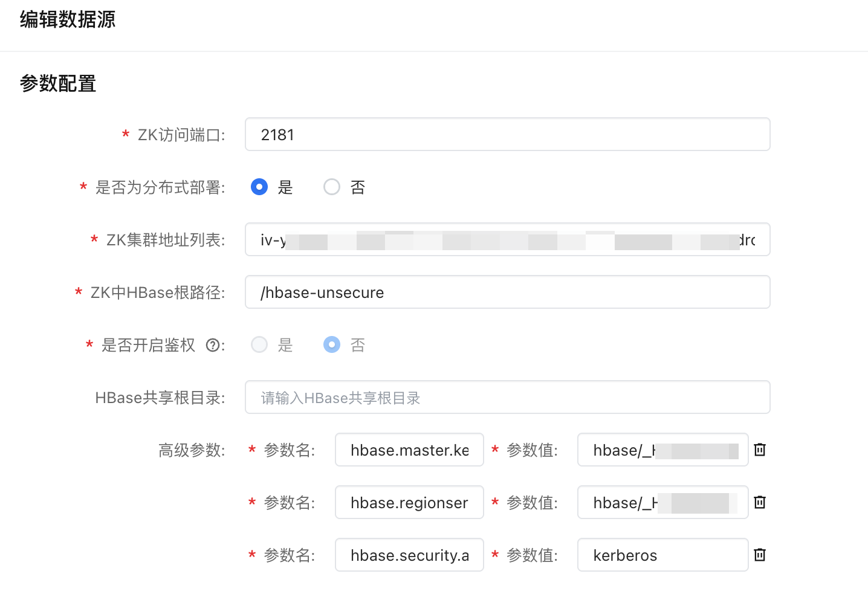Edit parameter name hbase.regionser field
This screenshot has width=868, height=591.
point(409,502)
